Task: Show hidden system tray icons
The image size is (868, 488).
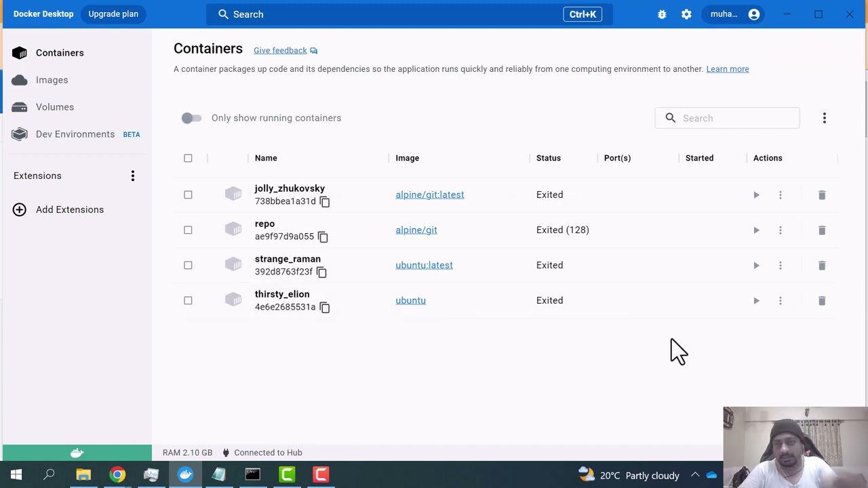Action: point(695,475)
